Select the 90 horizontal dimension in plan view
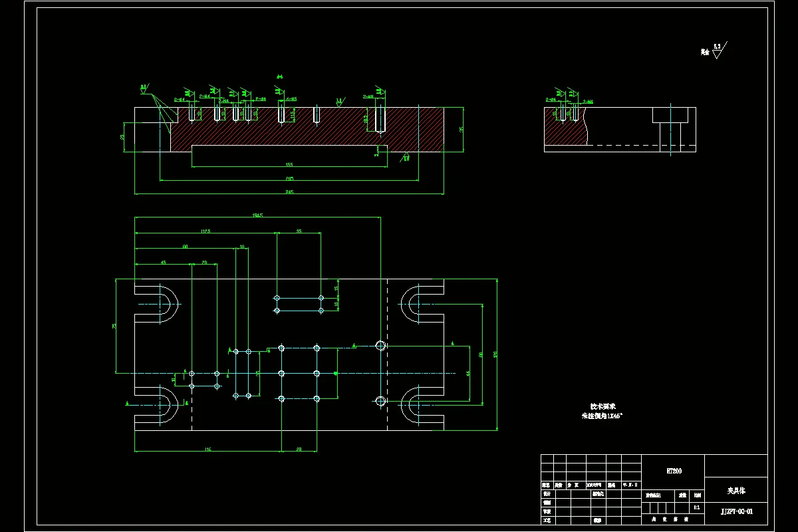Screen dimensions: 798x532 185,246
